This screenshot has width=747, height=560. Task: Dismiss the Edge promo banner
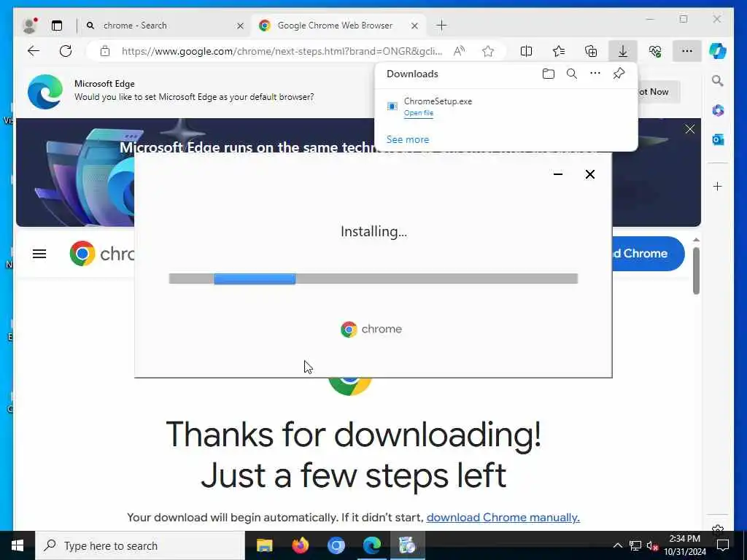point(689,129)
